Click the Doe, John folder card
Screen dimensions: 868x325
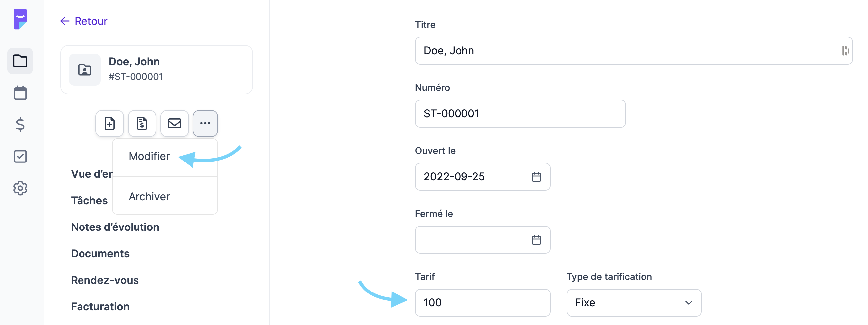(157, 69)
